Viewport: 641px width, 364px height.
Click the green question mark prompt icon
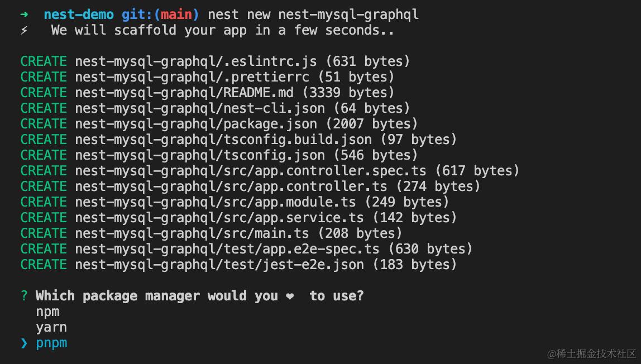pyautogui.click(x=24, y=296)
